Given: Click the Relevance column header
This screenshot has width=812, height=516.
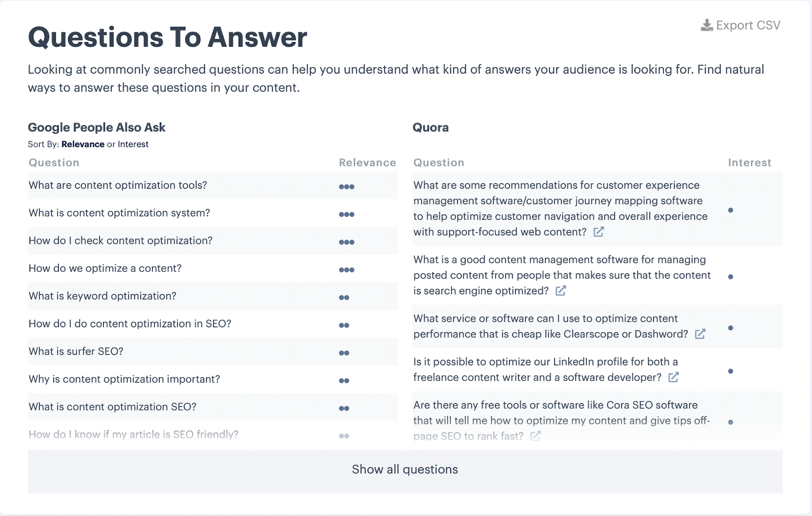Looking at the screenshot, I should point(367,162).
